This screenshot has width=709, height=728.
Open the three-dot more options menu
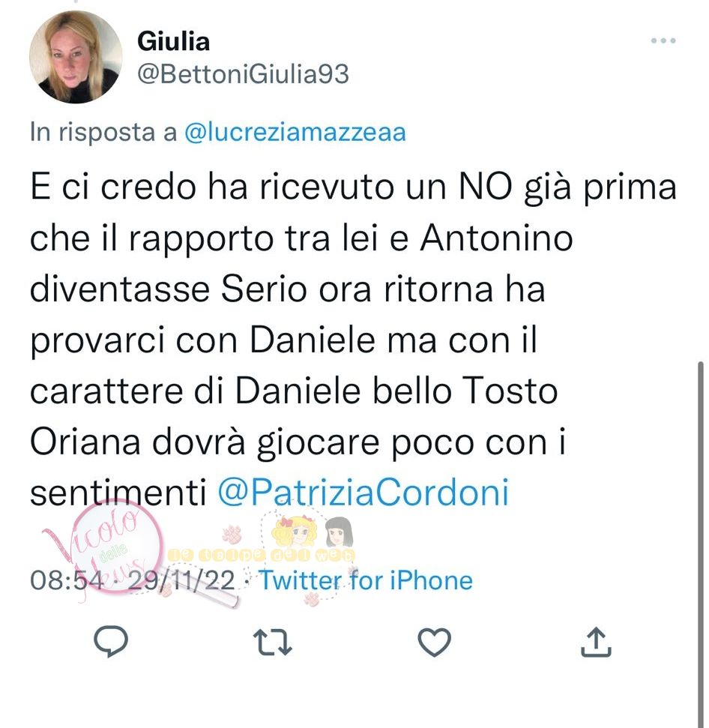click(x=663, y=40)
